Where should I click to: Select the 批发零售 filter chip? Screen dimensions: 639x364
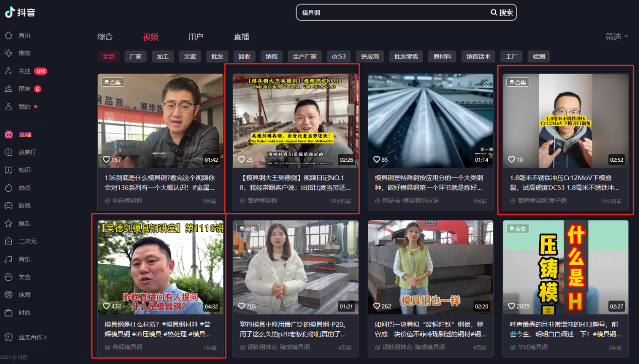click(406, 56)
